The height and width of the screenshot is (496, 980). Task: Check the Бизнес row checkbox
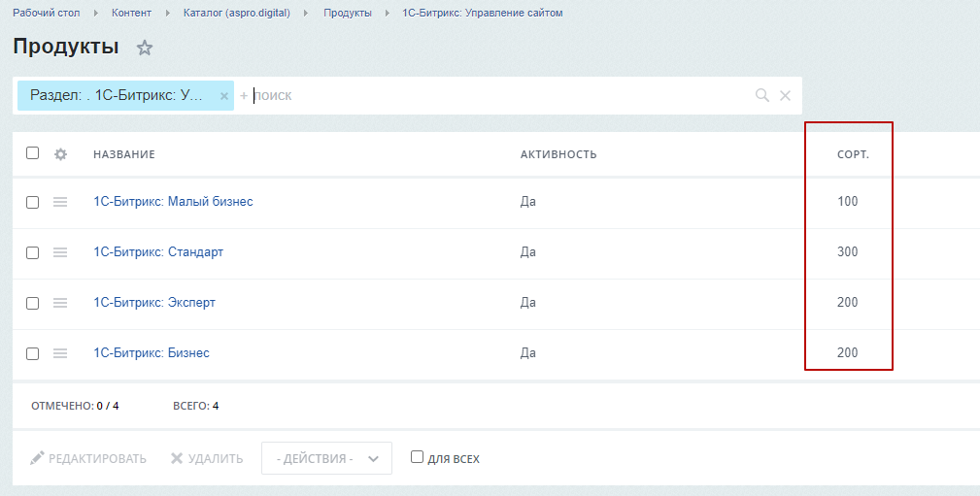tap(32, 354)
